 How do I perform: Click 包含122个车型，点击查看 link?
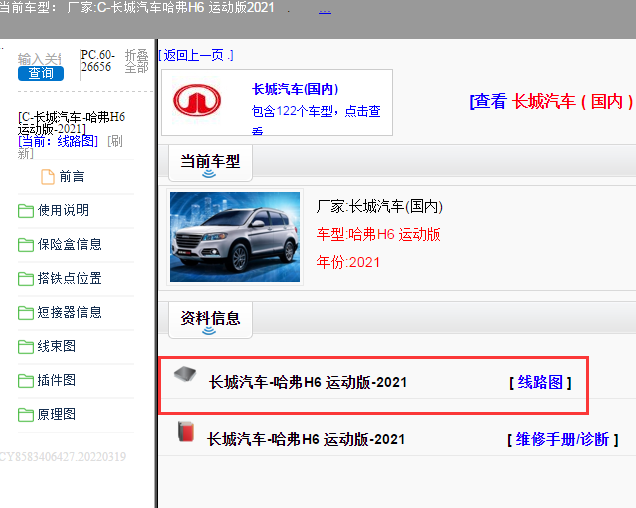pos(316,118)
